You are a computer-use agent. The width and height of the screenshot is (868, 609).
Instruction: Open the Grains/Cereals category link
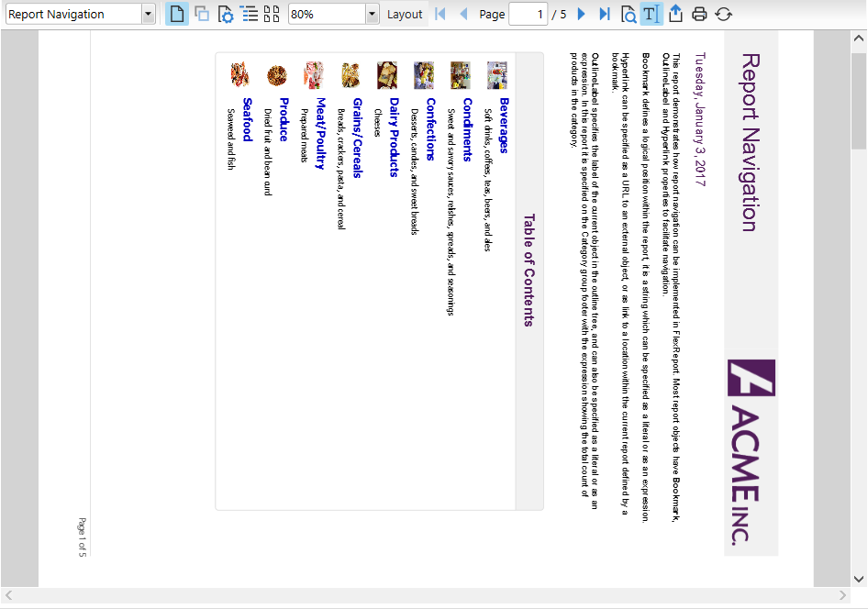357,138
